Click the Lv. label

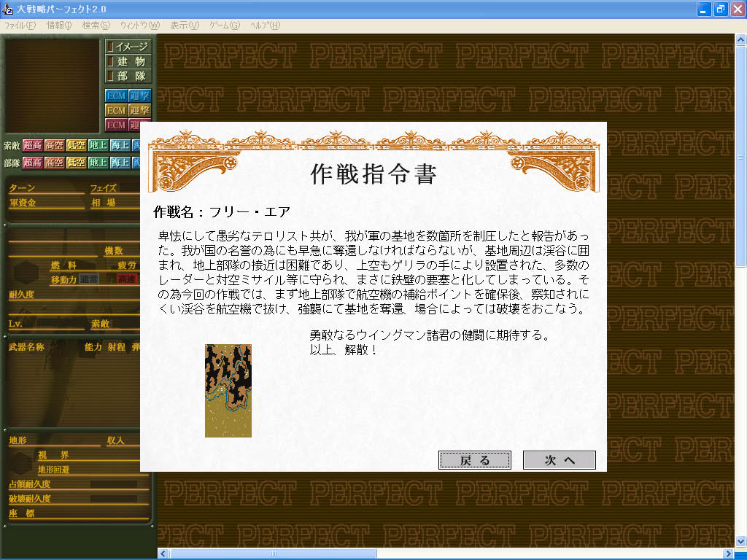tap(16, 324)
